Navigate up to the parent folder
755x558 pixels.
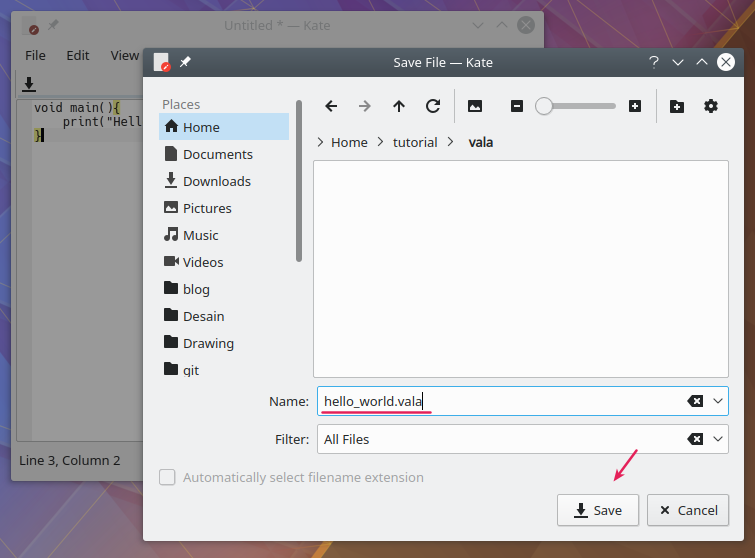point(399,106)
